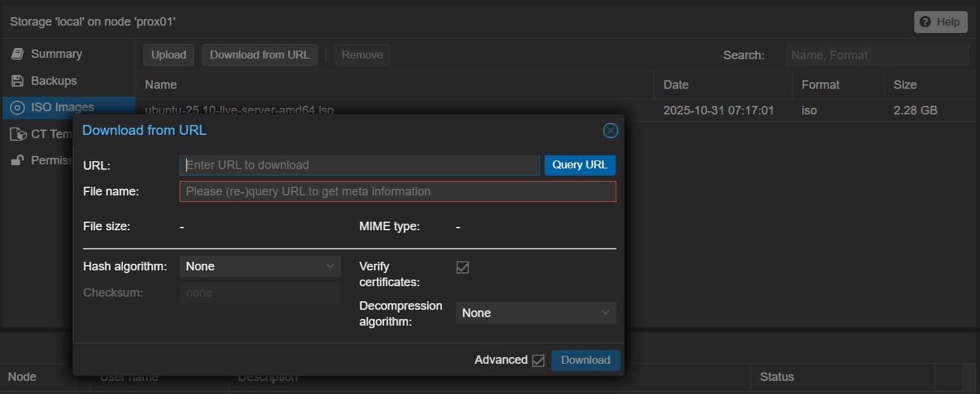Open the Summary sidebar icon
This screenshot has height=394, width=980.
pos(18,53)
